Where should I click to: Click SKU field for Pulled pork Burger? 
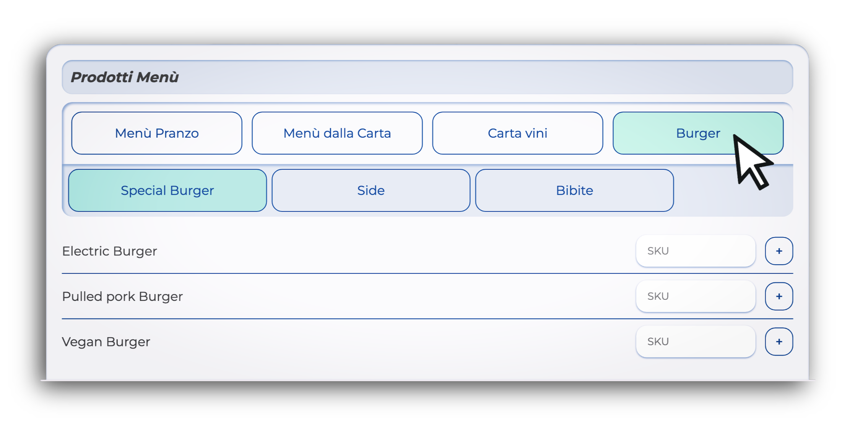click(695, 296)
